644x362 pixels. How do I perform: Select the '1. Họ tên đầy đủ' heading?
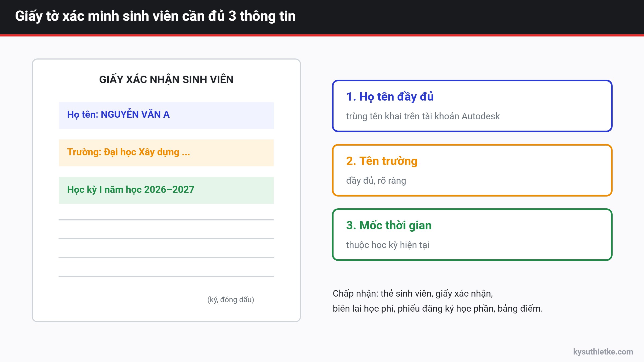[x=390, y=97]
